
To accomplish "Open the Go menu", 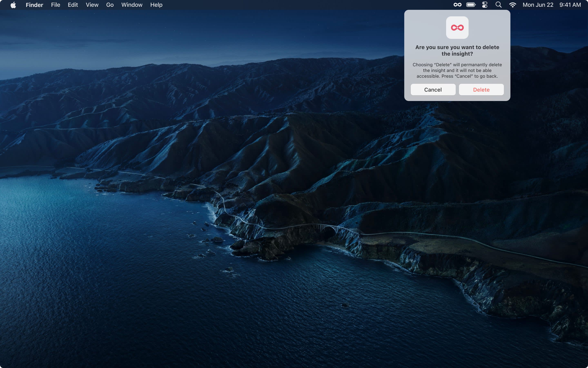I will pos(110,5).
